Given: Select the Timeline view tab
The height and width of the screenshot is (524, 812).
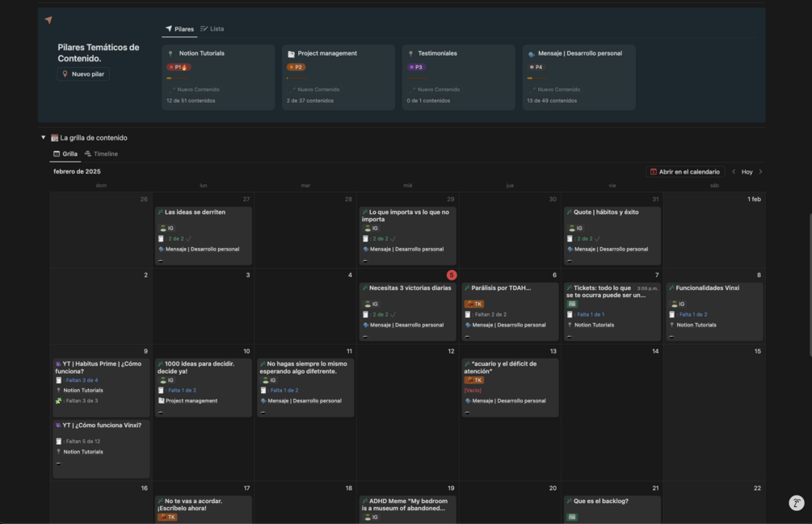Looking at the screenshot, I should tap(102, 154).
